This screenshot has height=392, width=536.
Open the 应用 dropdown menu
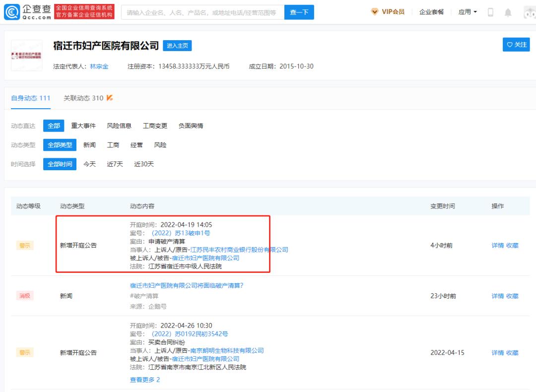(467, 11)
